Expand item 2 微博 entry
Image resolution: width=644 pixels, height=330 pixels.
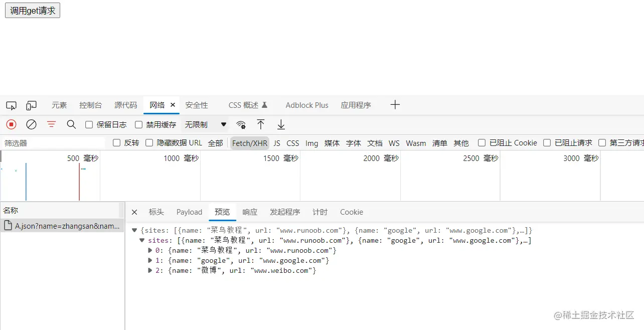[x=150, y=270]
